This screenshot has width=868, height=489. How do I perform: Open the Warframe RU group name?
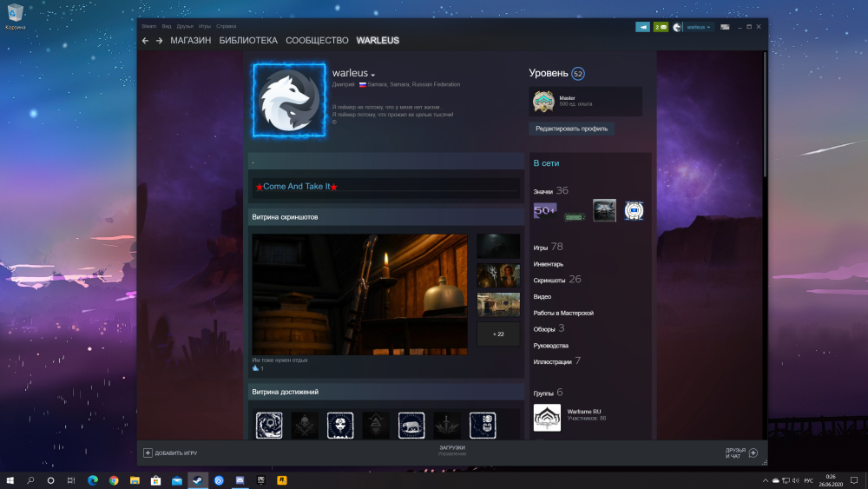tap(583, 412)
